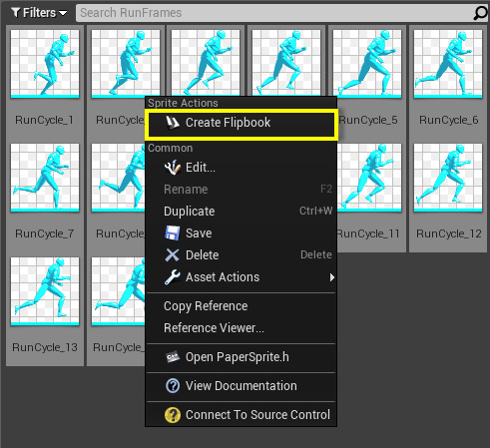This screenshot has height=448, width=490.
Task: Click the RunCycle_1 asset name
Action: (44, 120)
